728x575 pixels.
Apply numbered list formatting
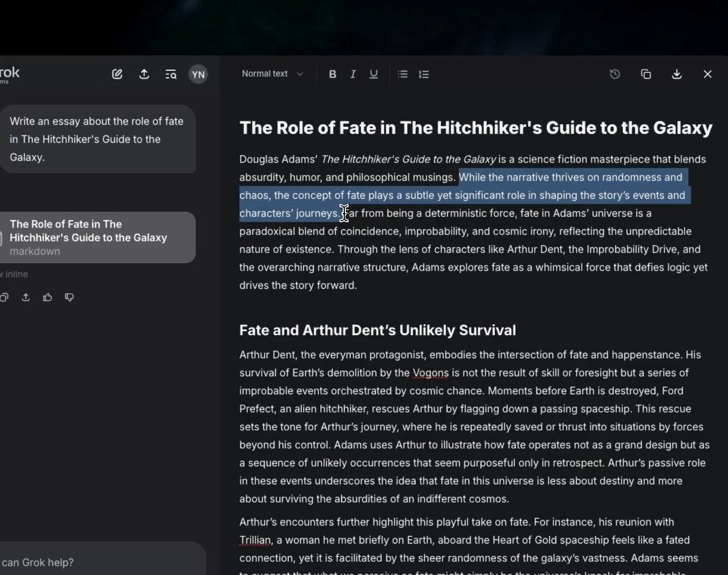[x=424, y=74]
